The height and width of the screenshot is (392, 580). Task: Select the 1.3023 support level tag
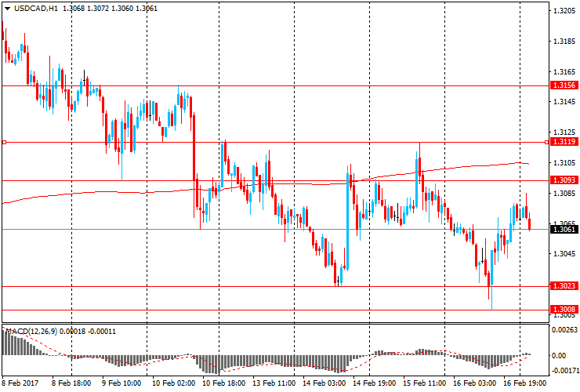pos(564,286)
